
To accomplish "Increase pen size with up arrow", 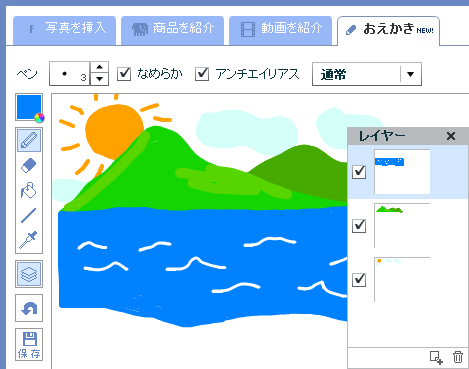I will click(99, 67).
